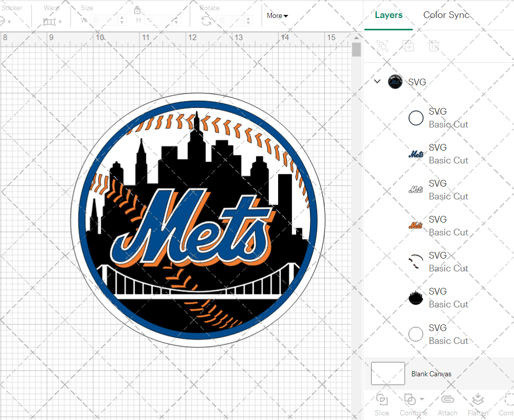This screenshot has width=514, height=420.
Task: Select the baseball stitches layer
Action: coord(416,262)
